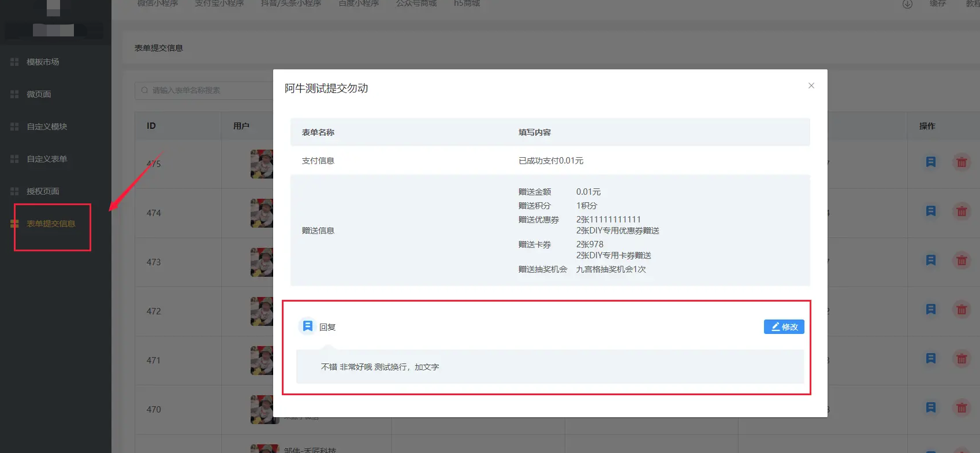The height and width of the screenshot is (453, 980).
Task: Click ID cell 471
Action: pyautogui.click(x=154, y=361)
